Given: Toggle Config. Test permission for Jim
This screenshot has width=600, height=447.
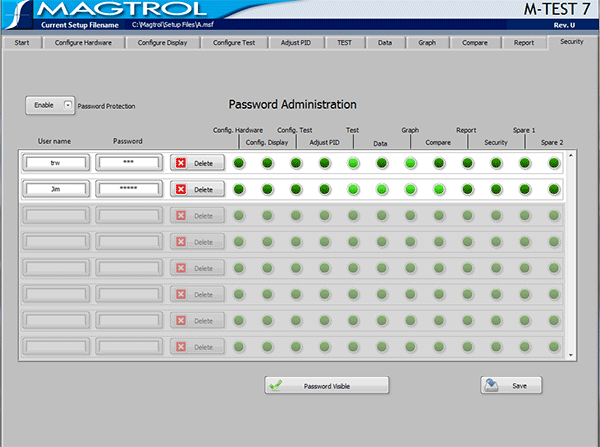Looking at the screenshot, I should click(296, 189).
